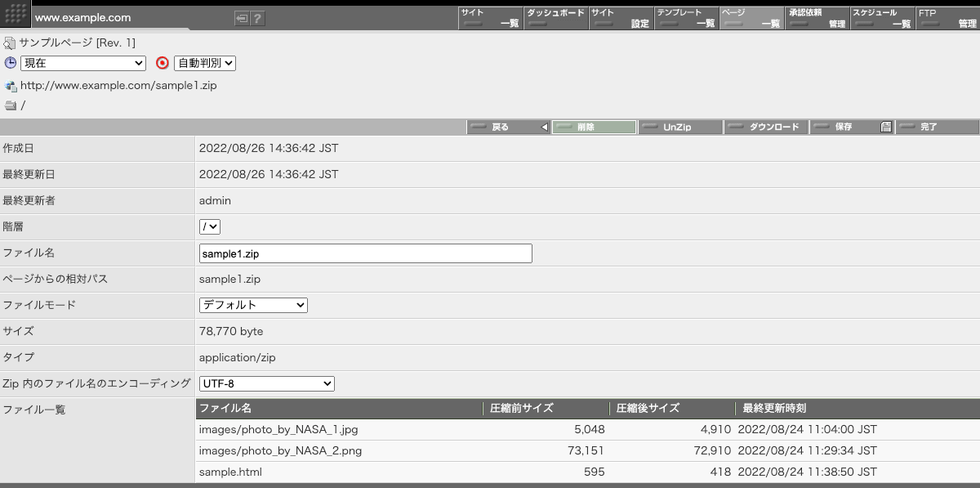Viewport: 980px width, 488px height.
Task: Click the ◀ triangle next to 戻る
Action: coord(546,127)
